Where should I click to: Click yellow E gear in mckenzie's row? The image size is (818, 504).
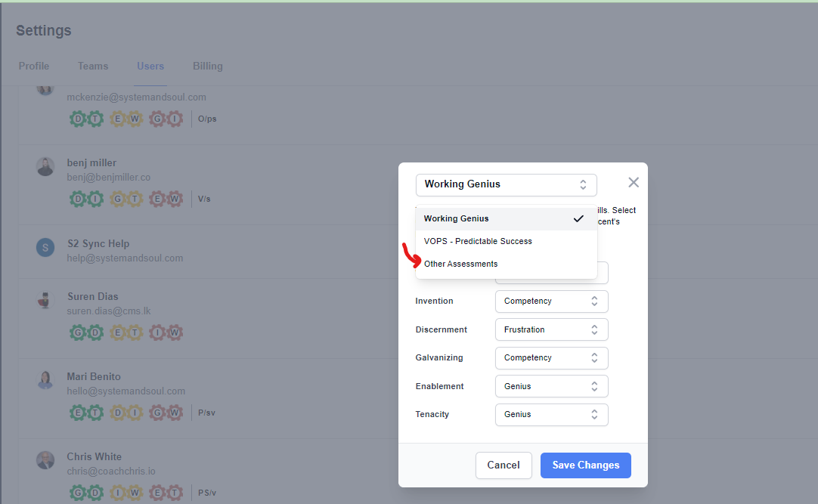coord(118,119)
